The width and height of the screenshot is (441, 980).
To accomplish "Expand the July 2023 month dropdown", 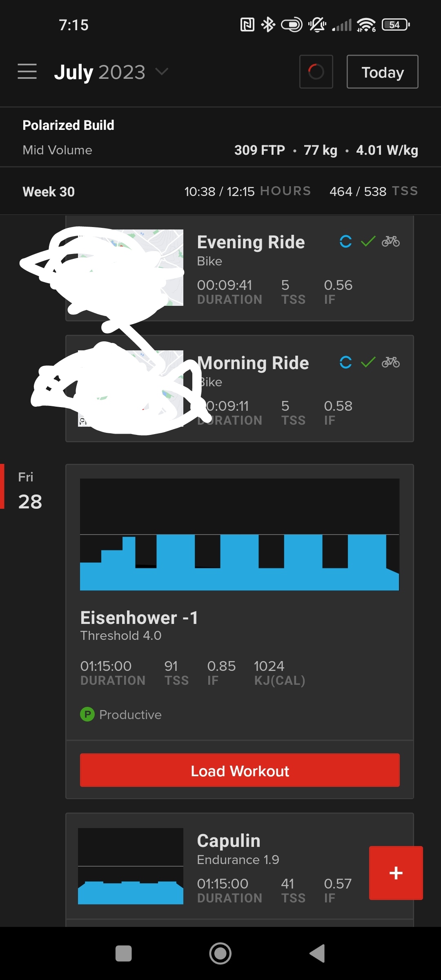I will tap(111, 72).
